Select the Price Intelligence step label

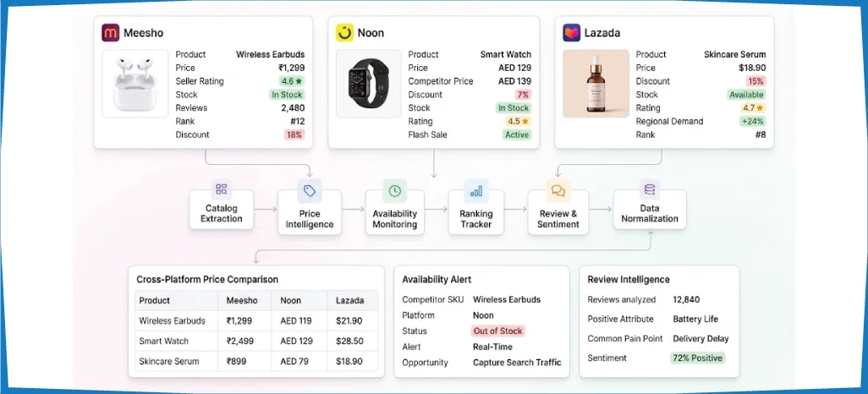click(310, 219)
